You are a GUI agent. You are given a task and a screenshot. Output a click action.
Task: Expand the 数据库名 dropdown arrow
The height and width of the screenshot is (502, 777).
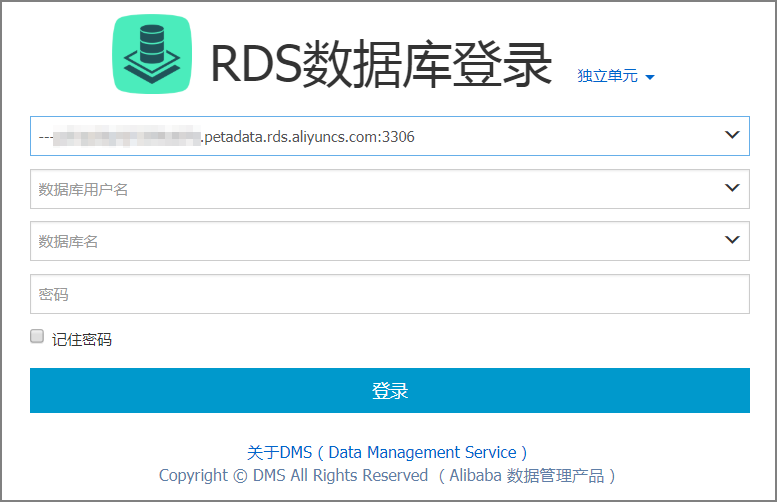[x=732, y=240]
